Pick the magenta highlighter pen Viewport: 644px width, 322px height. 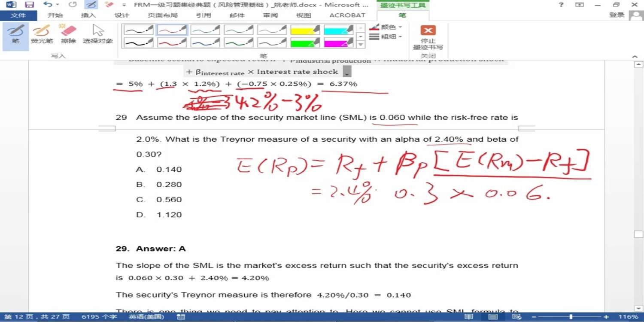[x=339, y=43]
